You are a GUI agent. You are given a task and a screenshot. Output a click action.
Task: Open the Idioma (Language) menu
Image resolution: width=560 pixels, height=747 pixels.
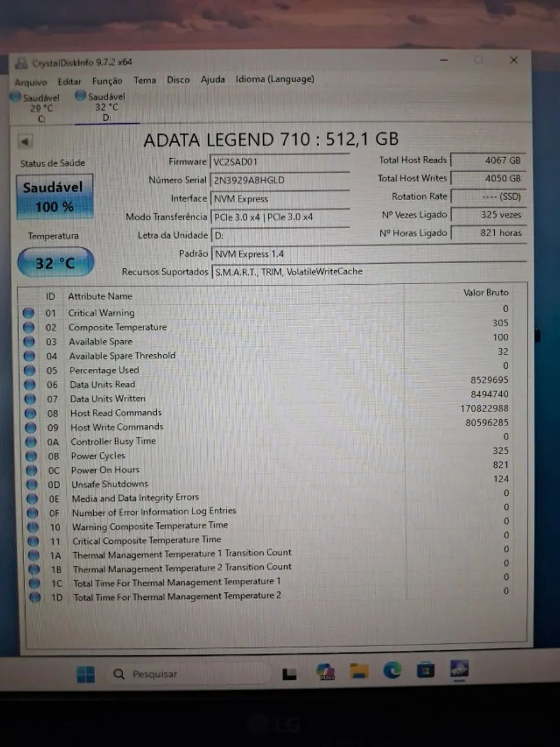tap(275, 79)
